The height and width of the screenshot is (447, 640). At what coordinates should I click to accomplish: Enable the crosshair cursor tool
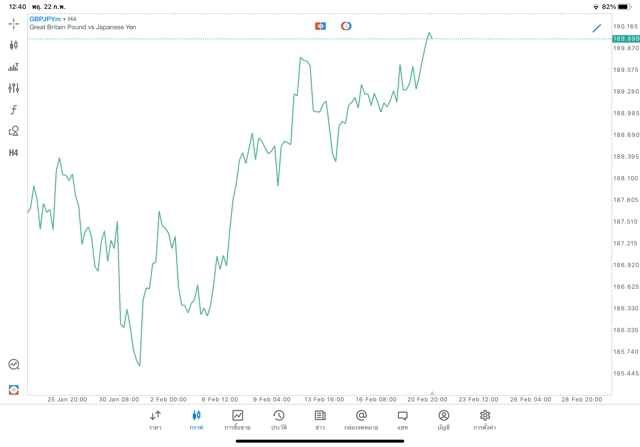[x=13, y=24]
